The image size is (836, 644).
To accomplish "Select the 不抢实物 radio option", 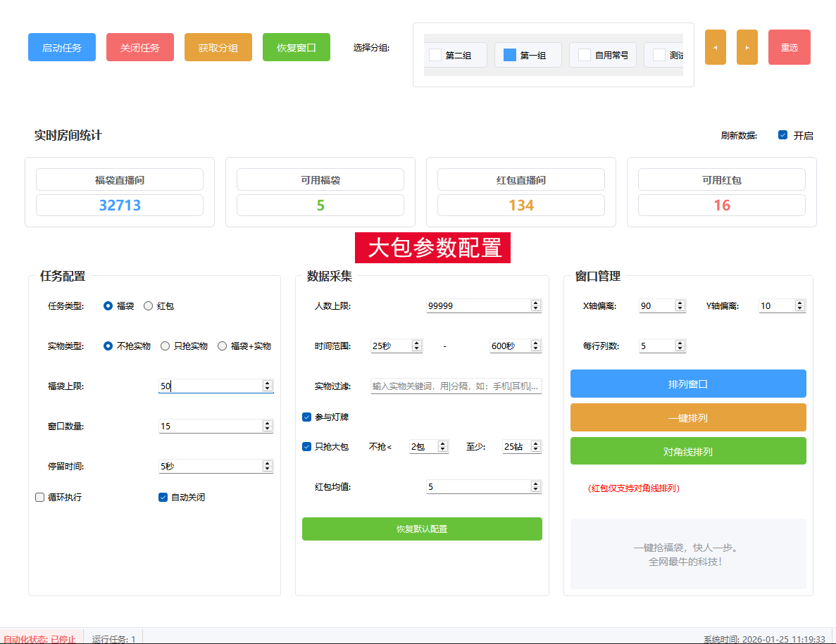I will click(108, 346).
